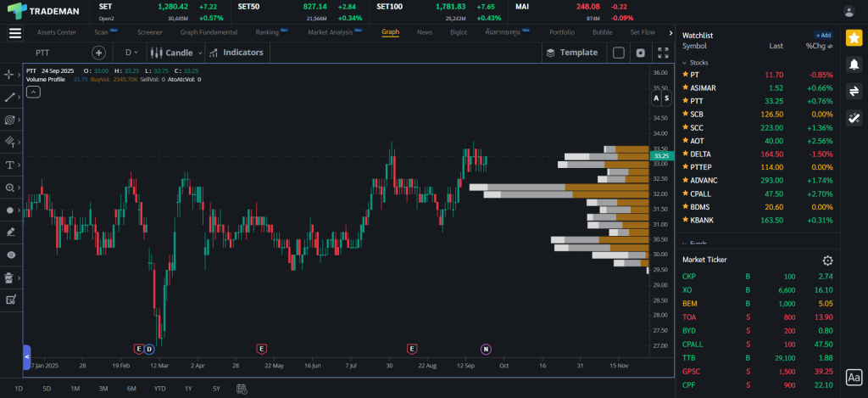The width and height of the screenshot is (868, 398).
Task: Toggle the star next to ASIMAR
Action: pos(685,87)
